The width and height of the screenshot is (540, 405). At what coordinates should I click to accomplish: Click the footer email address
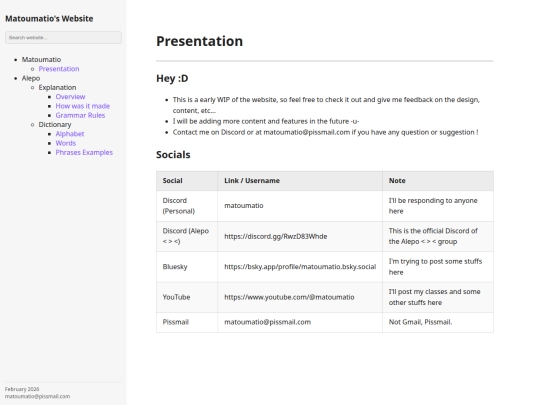(38, 396)
